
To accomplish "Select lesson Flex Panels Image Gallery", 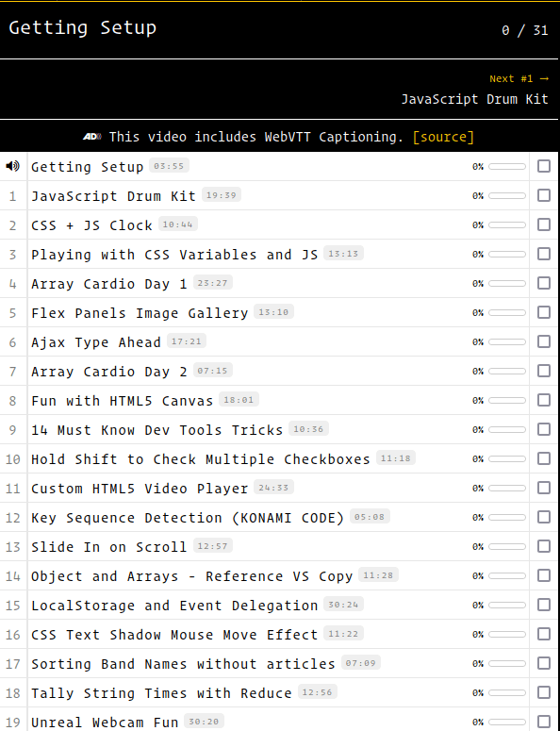I will (x=140, y=313).
